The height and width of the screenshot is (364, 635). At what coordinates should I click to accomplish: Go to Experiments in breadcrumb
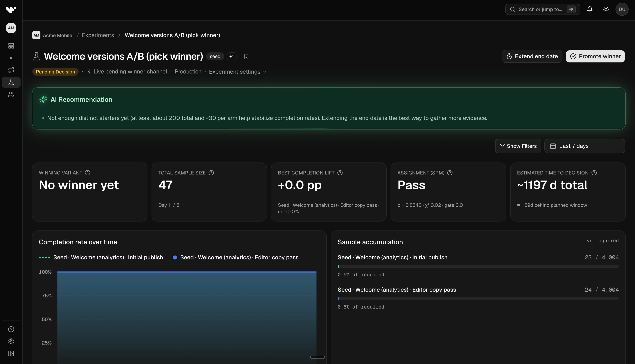tap(98, 35)
